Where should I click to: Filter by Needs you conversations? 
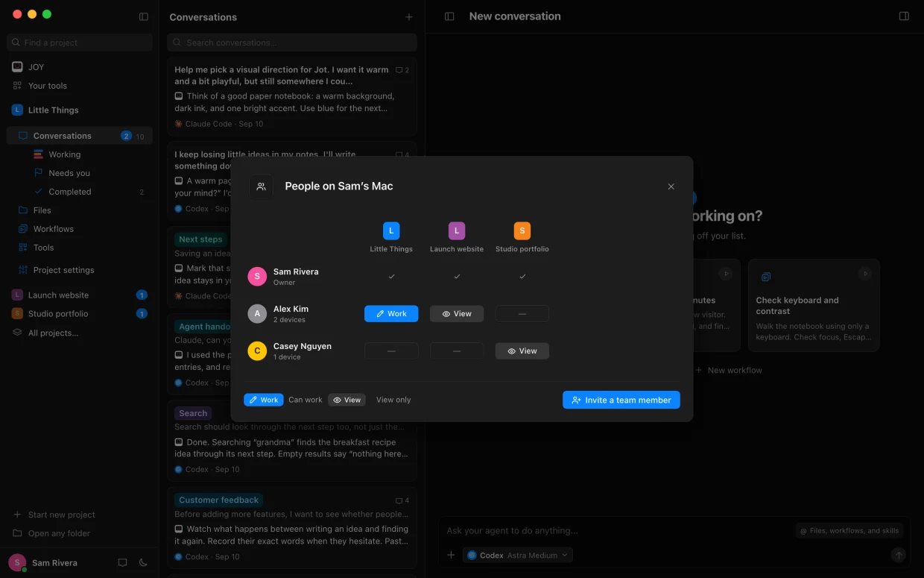(x=69, y=173)
